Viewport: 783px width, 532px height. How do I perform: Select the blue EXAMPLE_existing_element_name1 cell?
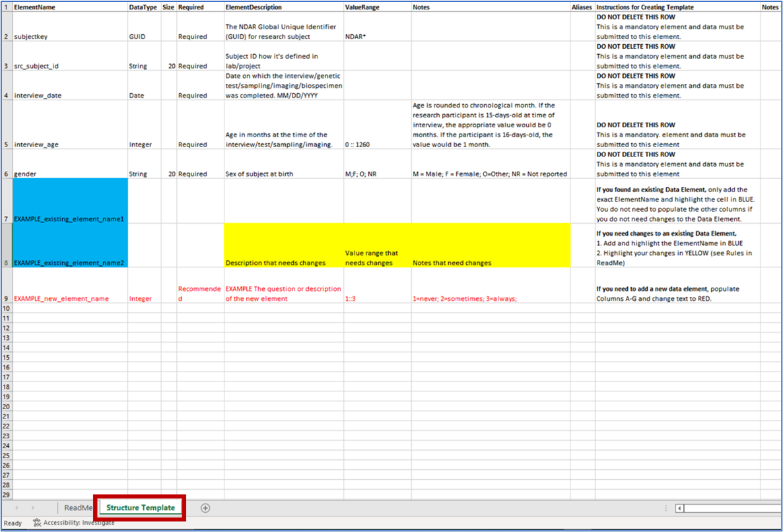tap(69, 201)
